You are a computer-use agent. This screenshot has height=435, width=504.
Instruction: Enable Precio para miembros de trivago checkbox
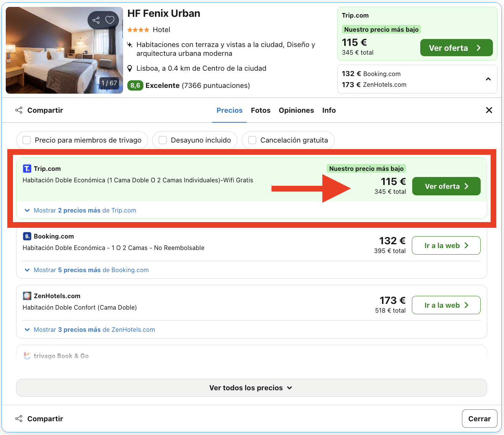(27, 140)
